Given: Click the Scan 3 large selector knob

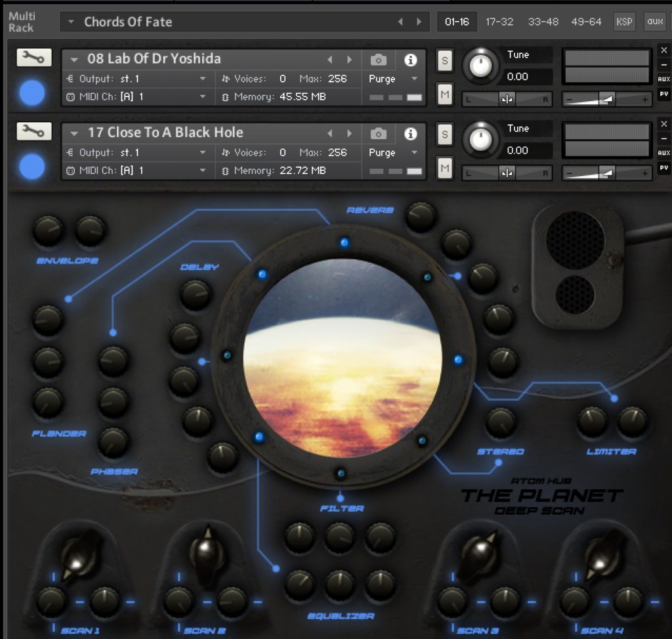Looking at the screenshot, I should [x=479, y=554].
